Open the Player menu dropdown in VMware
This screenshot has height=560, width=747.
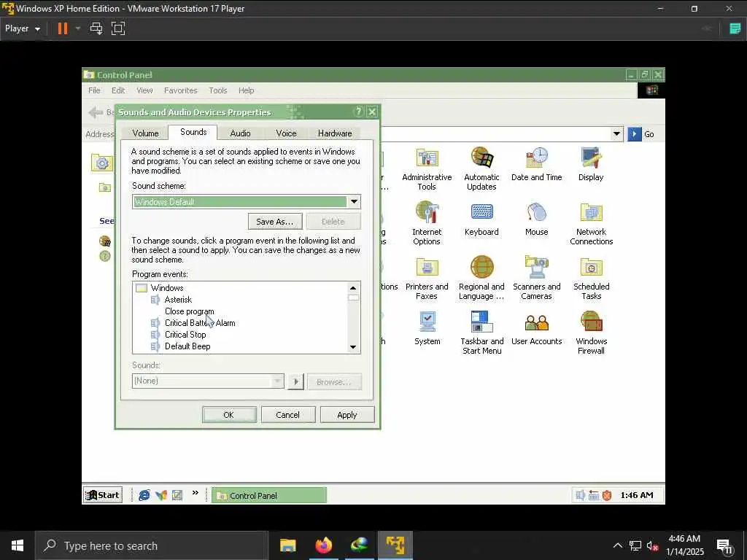coord(23,28)
